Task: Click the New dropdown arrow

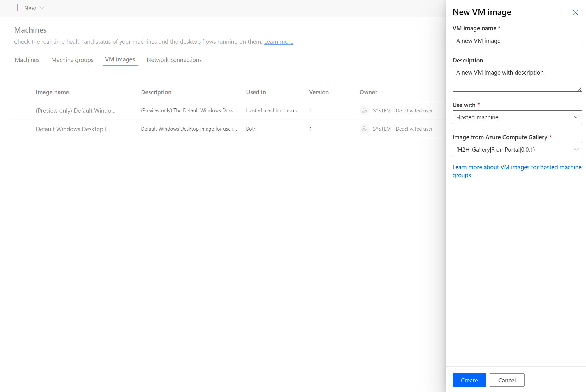Action: [42, 8]
